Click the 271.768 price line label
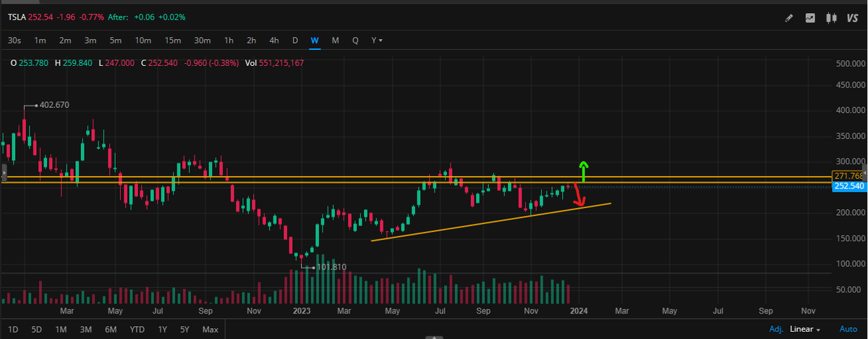This screenshot has height=339, width=868. pyautogui.click(x=849, y=176)
